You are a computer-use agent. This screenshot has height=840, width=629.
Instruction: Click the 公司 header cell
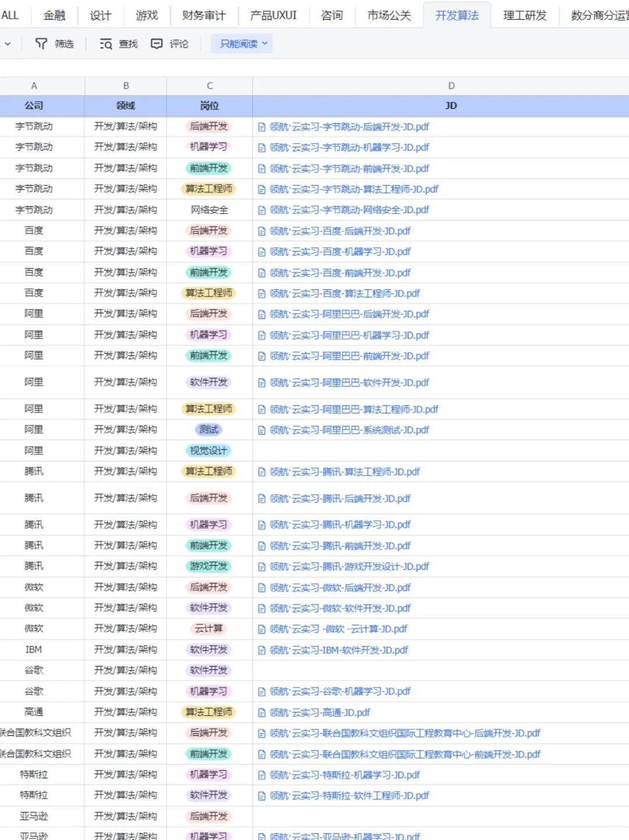[x=34, y=105]
